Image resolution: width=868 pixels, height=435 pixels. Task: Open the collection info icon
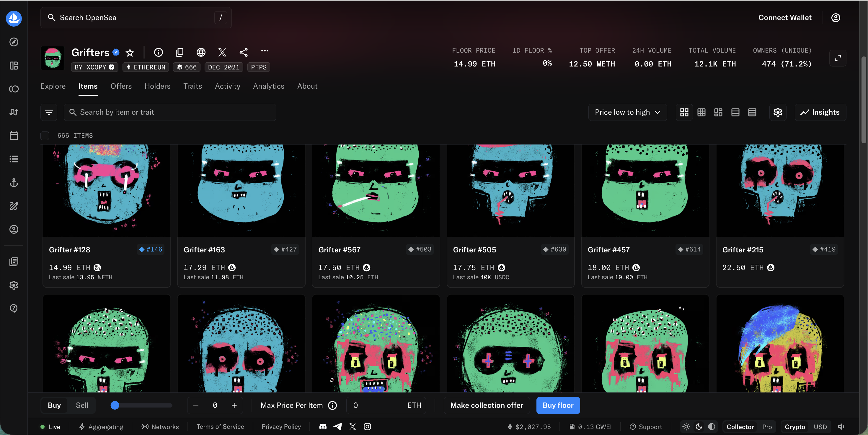158,52
